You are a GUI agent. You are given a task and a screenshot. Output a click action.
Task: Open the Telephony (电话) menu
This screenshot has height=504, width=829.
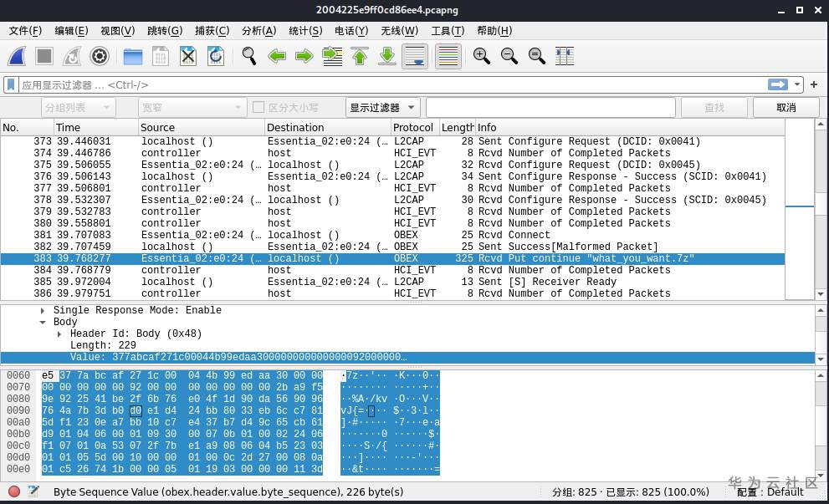(351, 31)
